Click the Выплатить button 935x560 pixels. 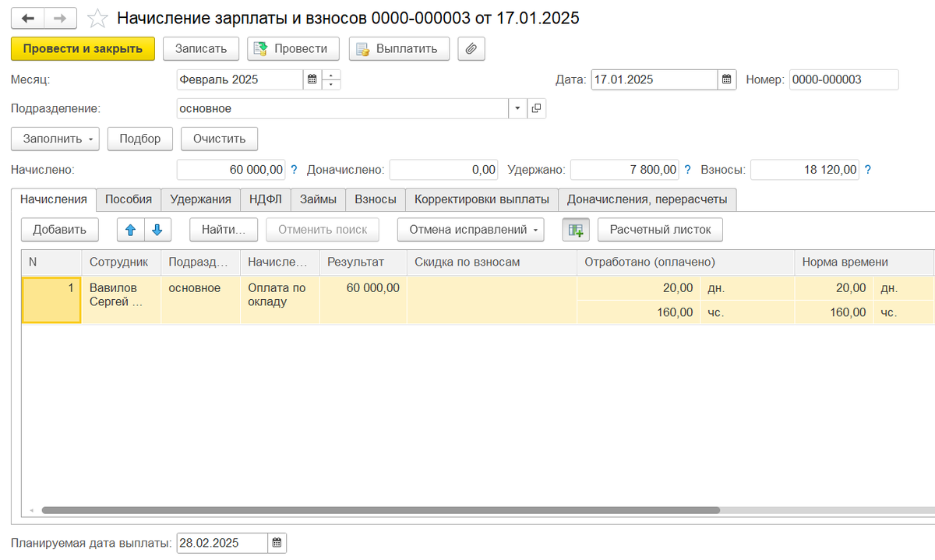coord(399,48)
